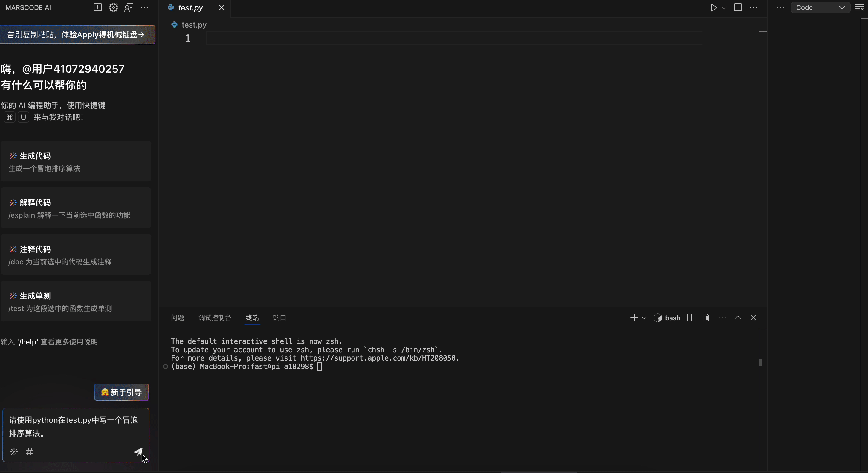868x473 pixels.
Task: Click the new chat plus icon in MarsCode AI
Action: click(x=97, y=7)
